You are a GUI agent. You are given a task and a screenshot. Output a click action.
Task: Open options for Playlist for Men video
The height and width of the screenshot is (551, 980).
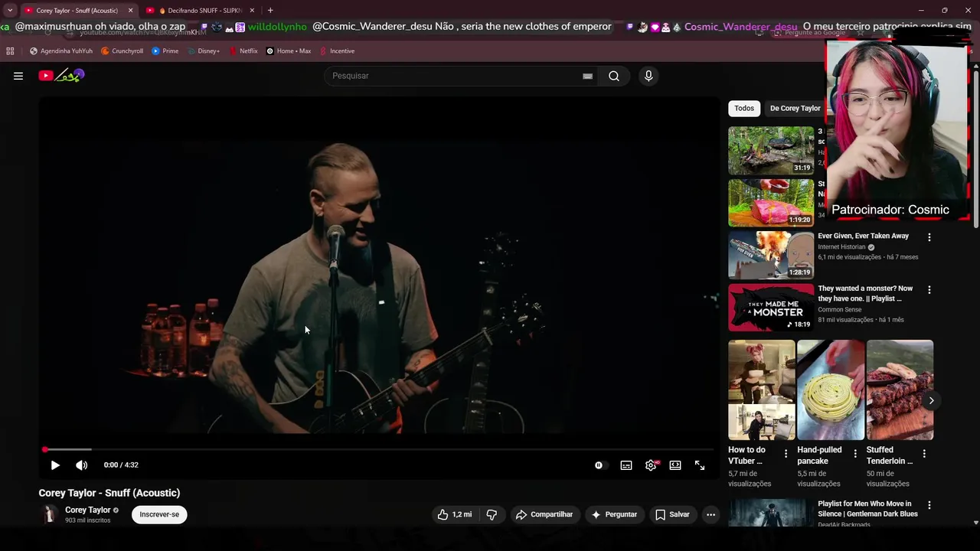(929, 506)
